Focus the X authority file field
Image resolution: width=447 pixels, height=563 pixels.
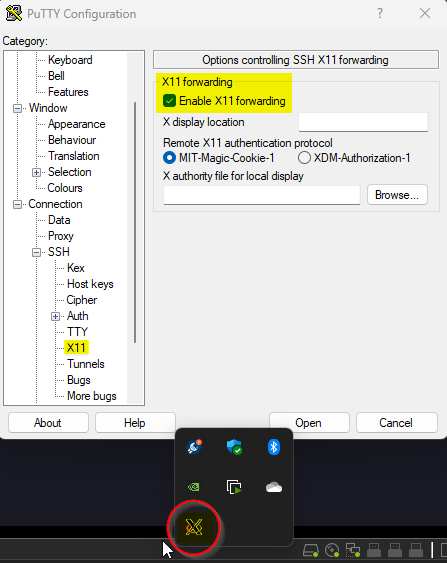click(262, 195)
